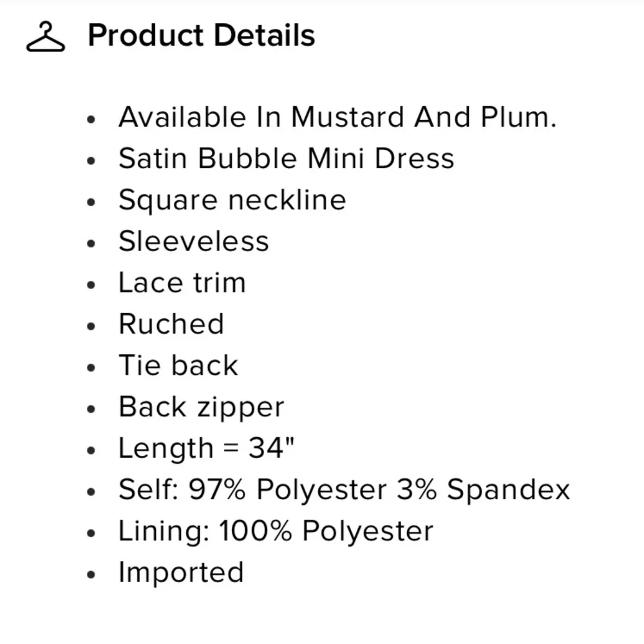Image resolution: width=644 pixels, height=644 pixels.
Task: Select the Back zipper list item
Action: tap(201, 407)
